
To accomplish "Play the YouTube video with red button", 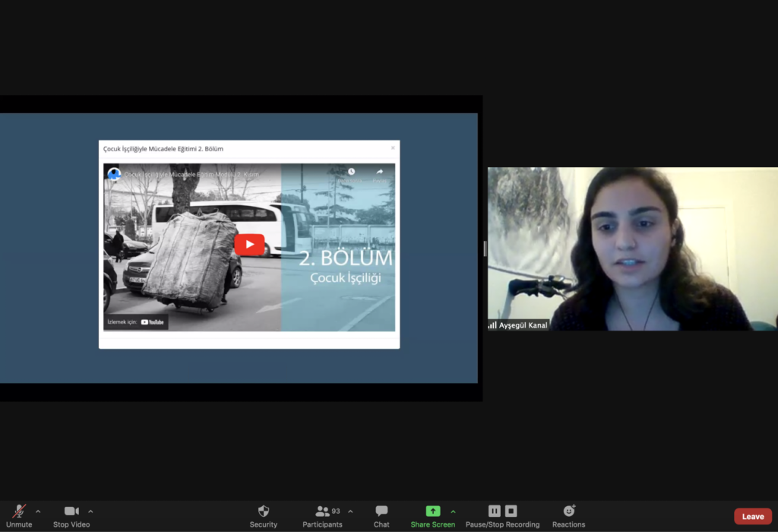I will click(249, 244).
